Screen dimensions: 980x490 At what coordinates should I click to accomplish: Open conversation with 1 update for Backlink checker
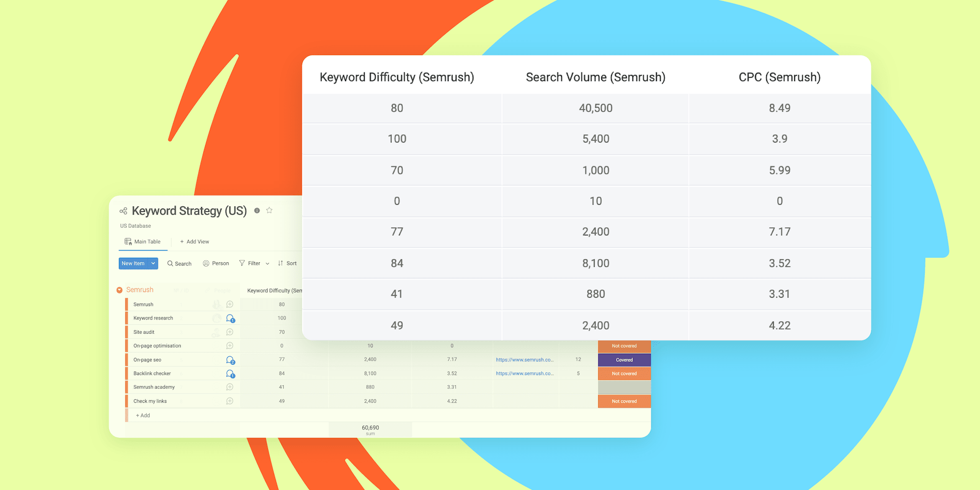[230, 374]
